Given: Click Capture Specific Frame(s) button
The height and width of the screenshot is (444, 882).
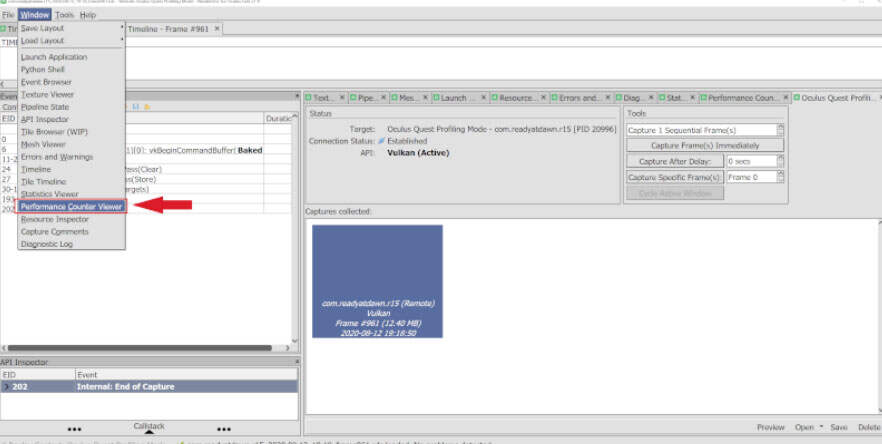Looking at the screenshot, I should pos(673,177).
